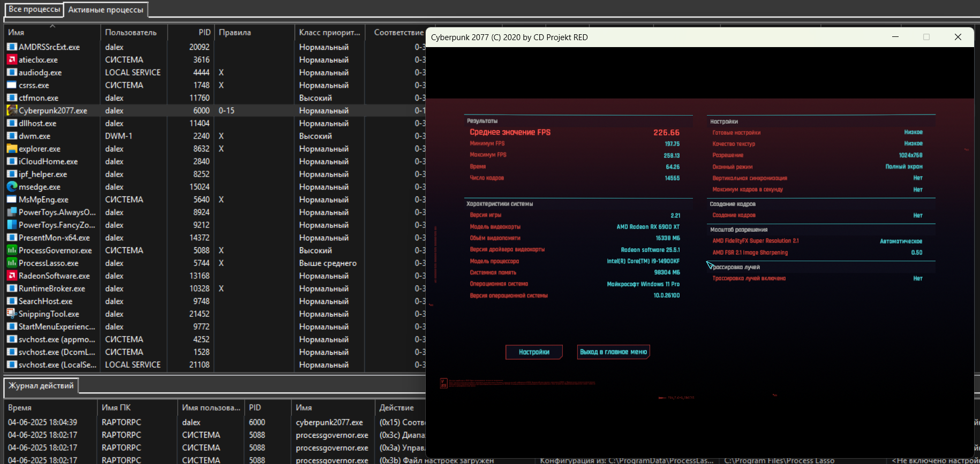Click the frame count value '14565'
Screen dimensions: 980x464
[x=672, y=178]
